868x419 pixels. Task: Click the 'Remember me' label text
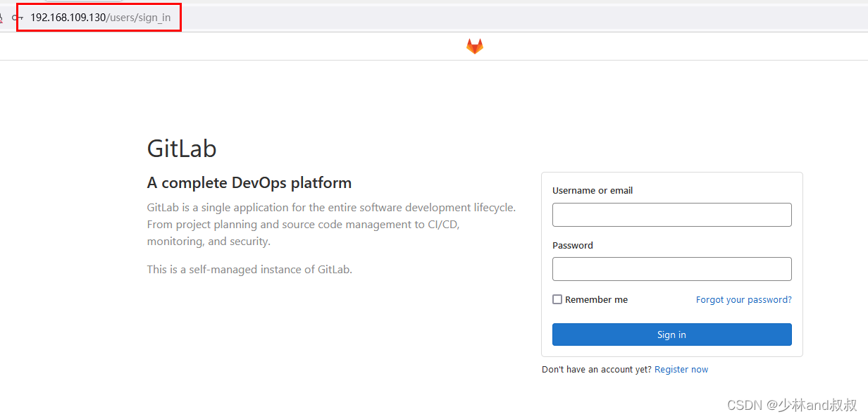click(596, 299)
